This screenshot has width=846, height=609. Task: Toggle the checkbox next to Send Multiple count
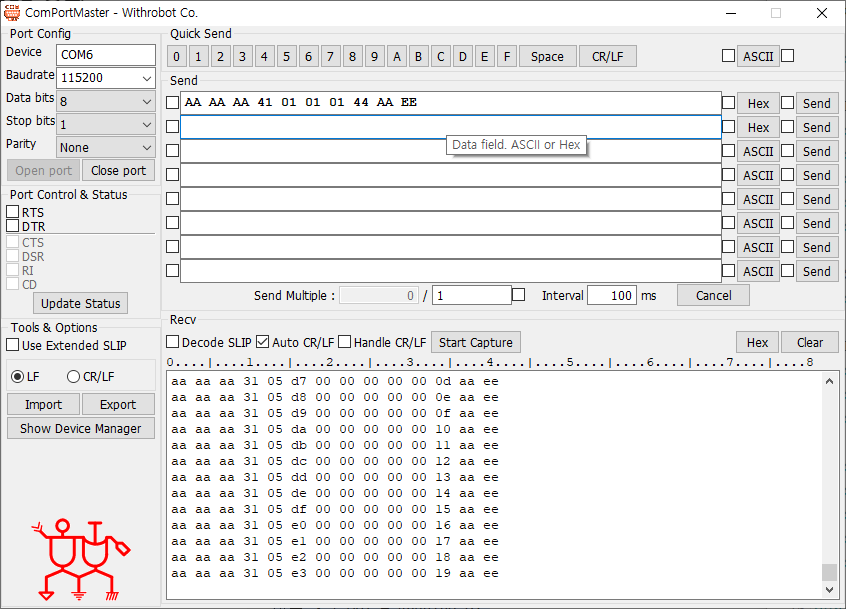point(518,295)
